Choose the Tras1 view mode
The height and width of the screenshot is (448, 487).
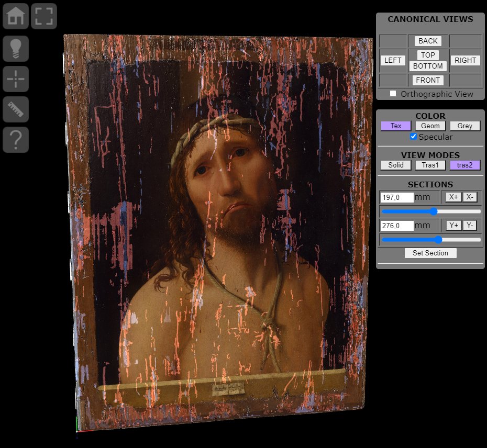[x=430, y=165]
